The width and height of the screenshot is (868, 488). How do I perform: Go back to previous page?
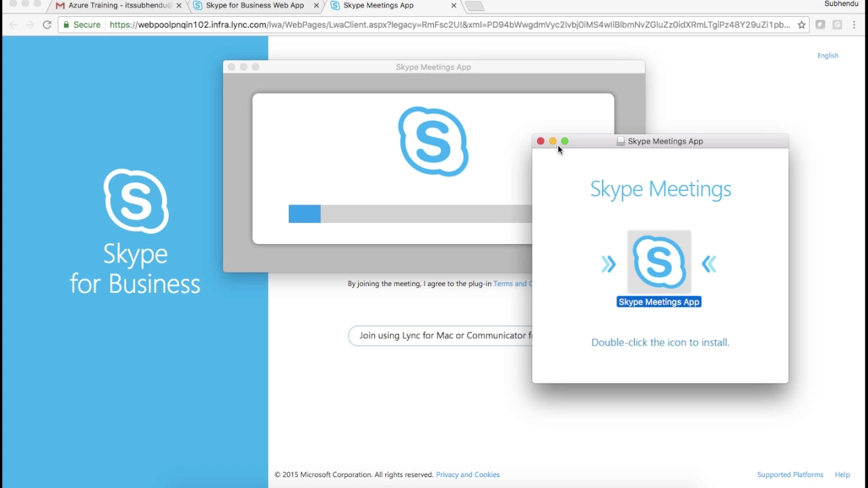click(13, 25)
